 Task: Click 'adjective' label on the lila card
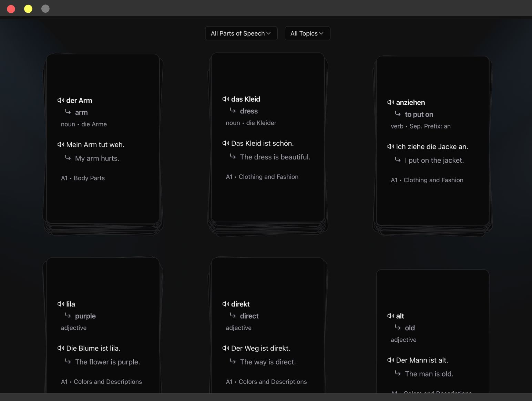click(74, 328)
